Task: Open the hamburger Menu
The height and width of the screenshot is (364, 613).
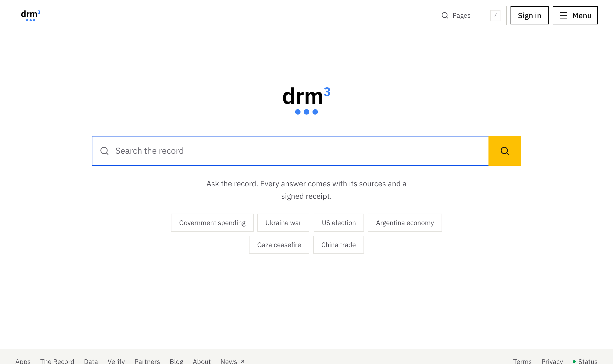Action: tap(575, 16)
